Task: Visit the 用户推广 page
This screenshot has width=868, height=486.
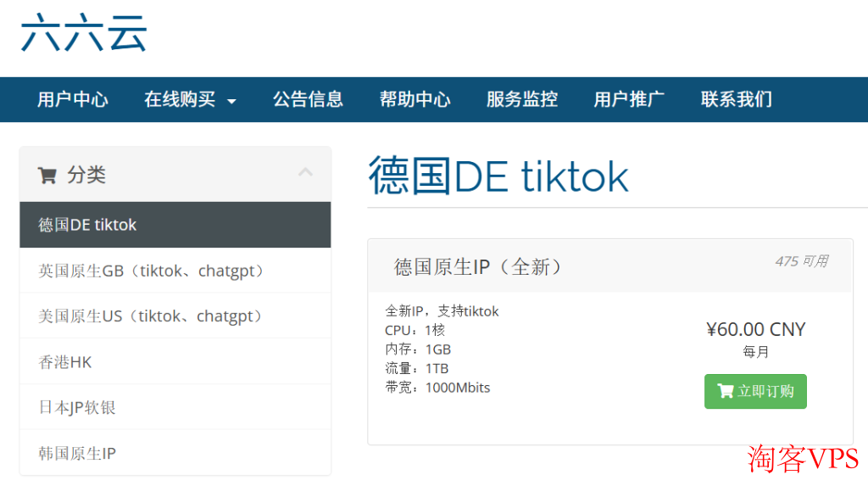Action: (x=629, y=100)
